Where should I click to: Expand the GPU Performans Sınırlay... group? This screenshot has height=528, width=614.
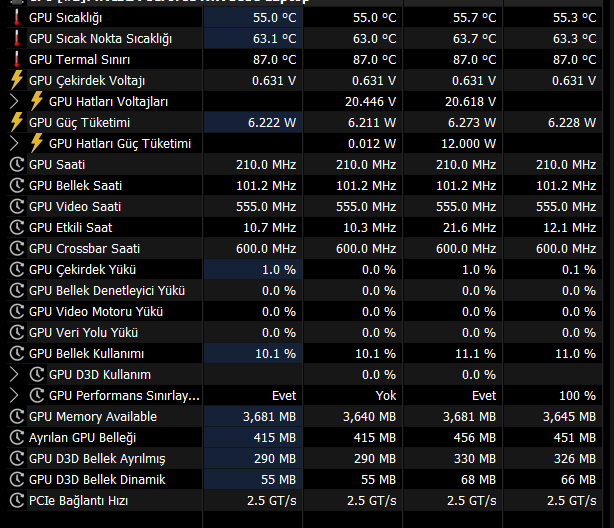click(14, 396)
